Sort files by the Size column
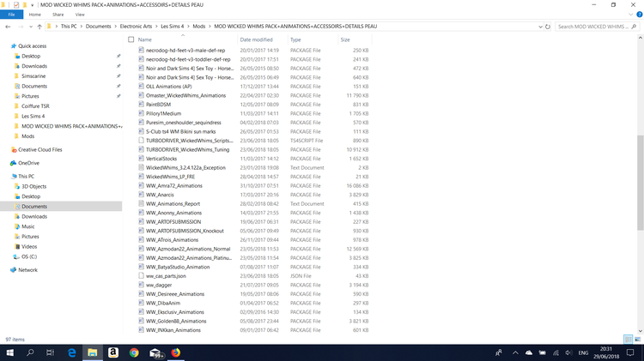 pos(345,39)
